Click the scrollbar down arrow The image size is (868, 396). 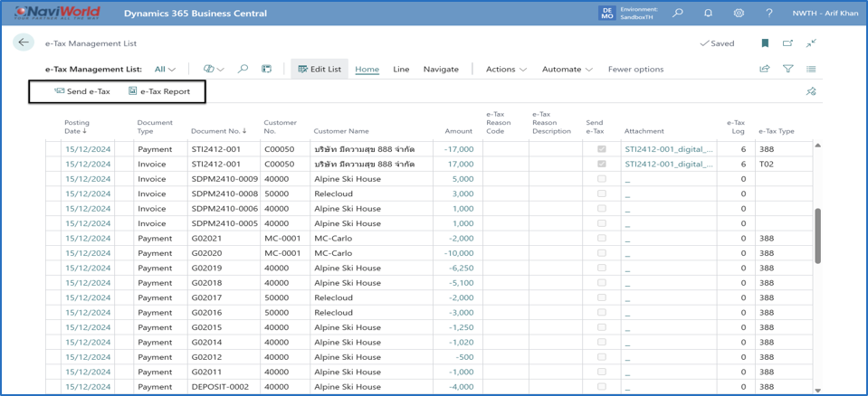point(817,391)
